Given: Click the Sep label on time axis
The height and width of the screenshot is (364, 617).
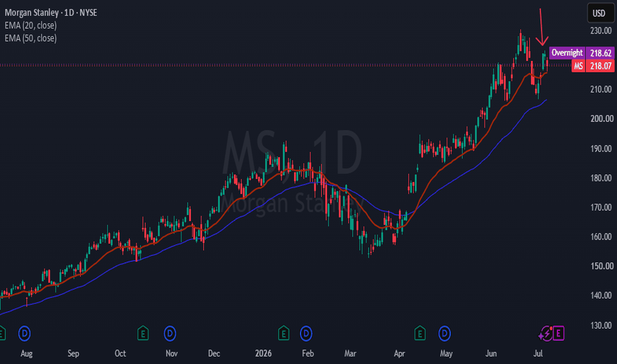Looking at the screenshot, I should tap(73, 353).
